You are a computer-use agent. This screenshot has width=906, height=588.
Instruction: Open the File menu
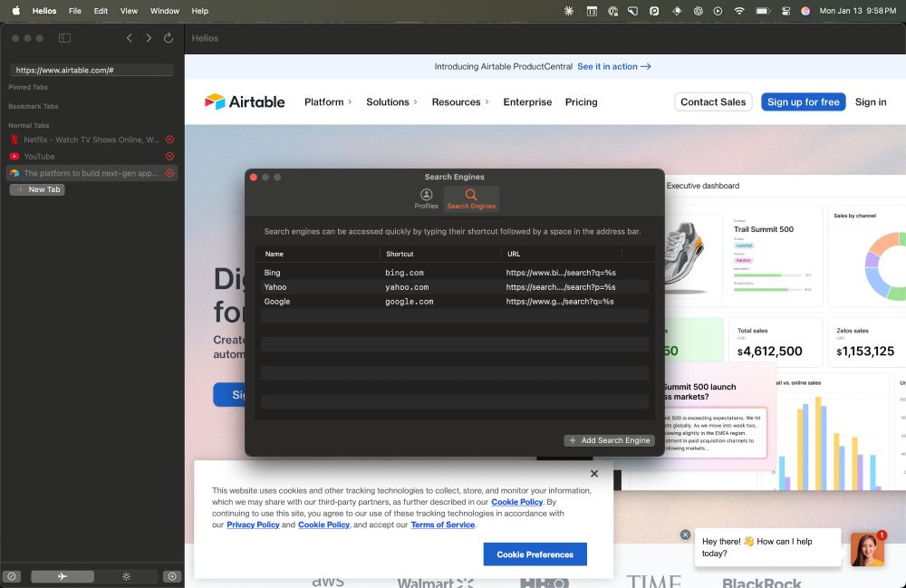[x=75, y=10]
